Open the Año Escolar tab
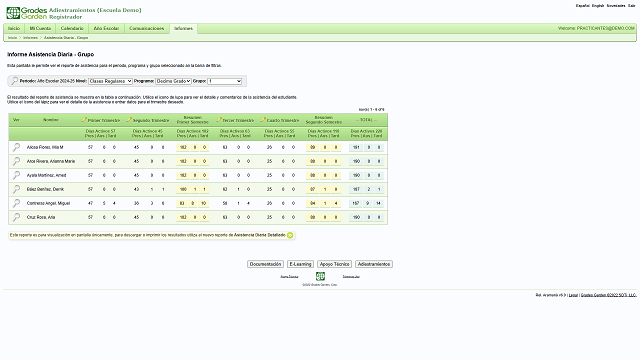 point(106,28)
